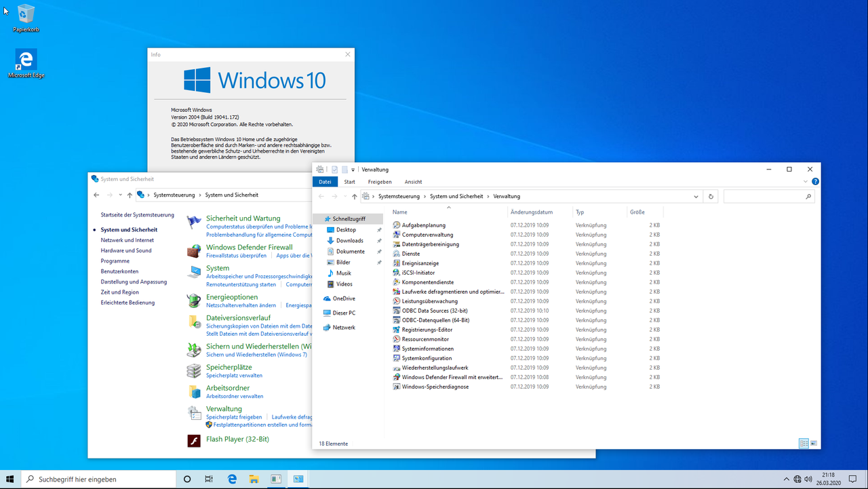Select the Windows-Speicherdiagnose icon
Viewport: 868px width, 489px height.
point(397,387)
